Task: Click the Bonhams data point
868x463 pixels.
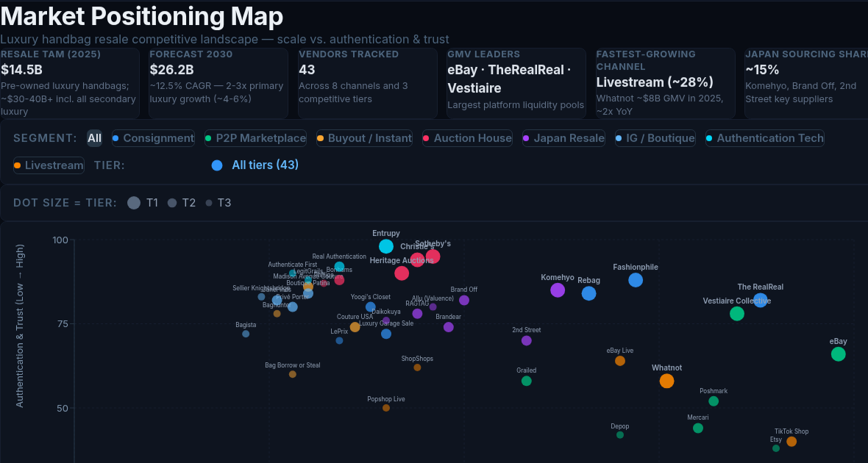Action: coord(339,280)
